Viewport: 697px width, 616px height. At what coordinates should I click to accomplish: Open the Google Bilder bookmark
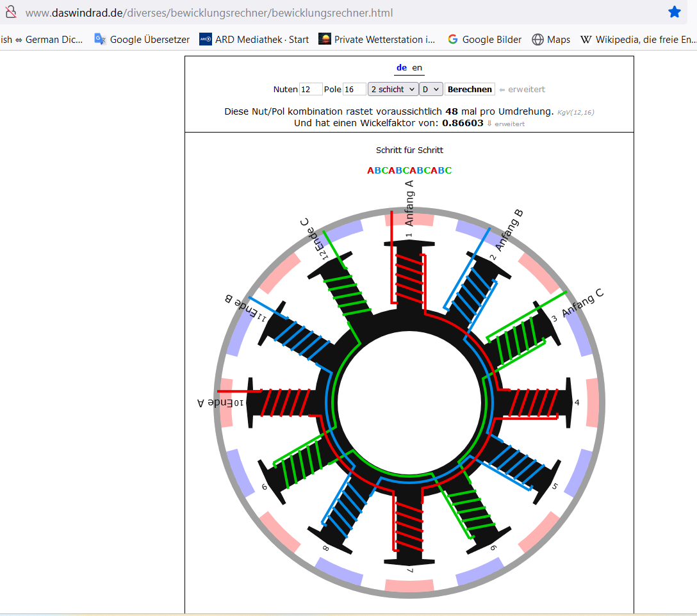(x=484, y=40)
